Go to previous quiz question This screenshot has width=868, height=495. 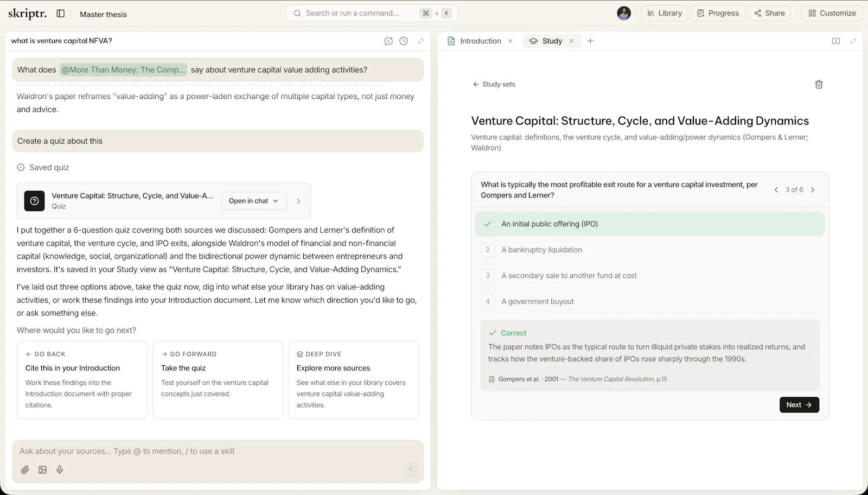[x=776, y=189]
